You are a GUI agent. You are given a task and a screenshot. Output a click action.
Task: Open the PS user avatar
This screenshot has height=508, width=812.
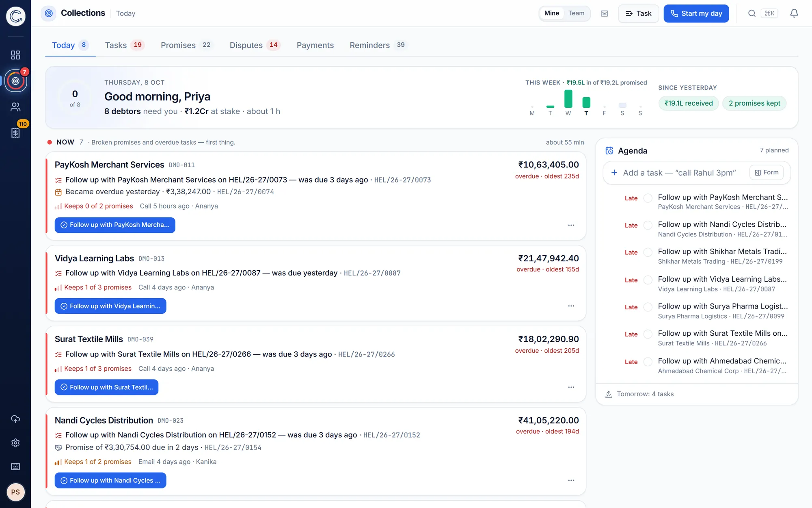click(x=15, y=492)
